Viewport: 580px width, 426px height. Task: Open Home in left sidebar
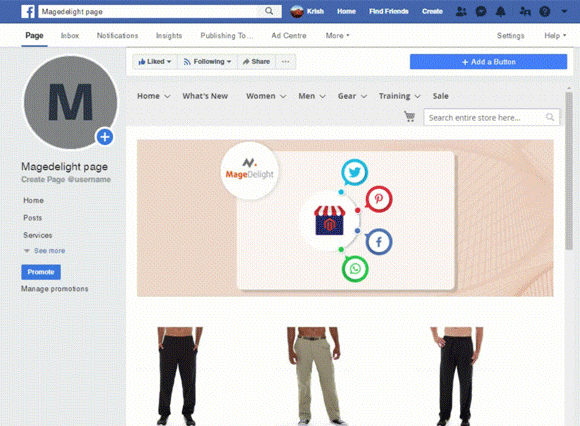tap(33, 200)
